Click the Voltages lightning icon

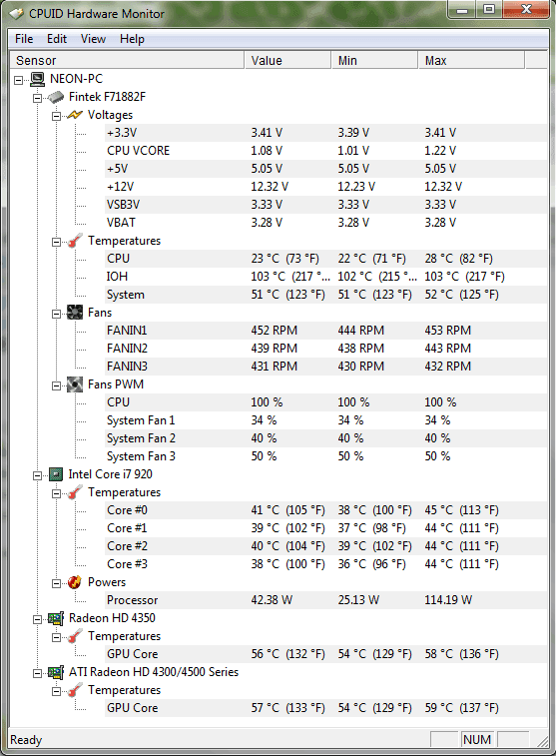75,115
